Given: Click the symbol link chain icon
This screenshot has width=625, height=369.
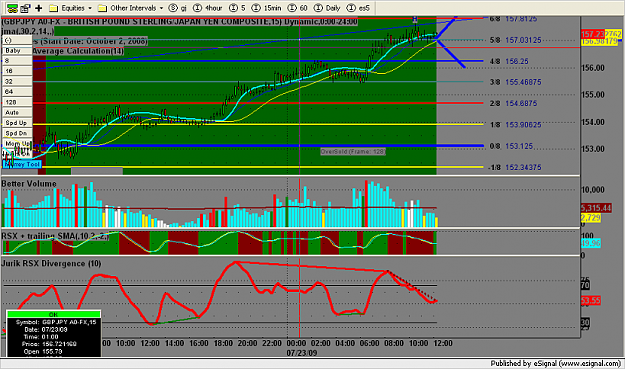Looking at the screenshot, I should click(12, 8).
